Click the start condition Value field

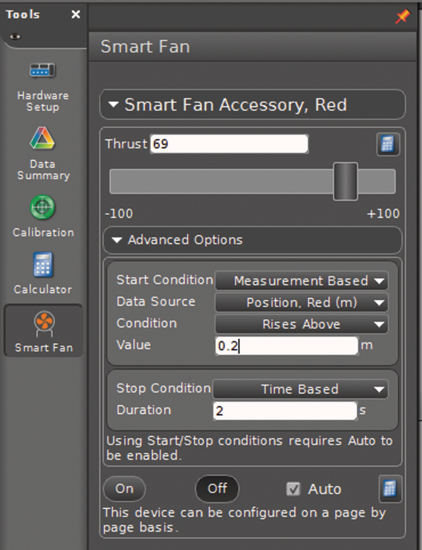287,346
